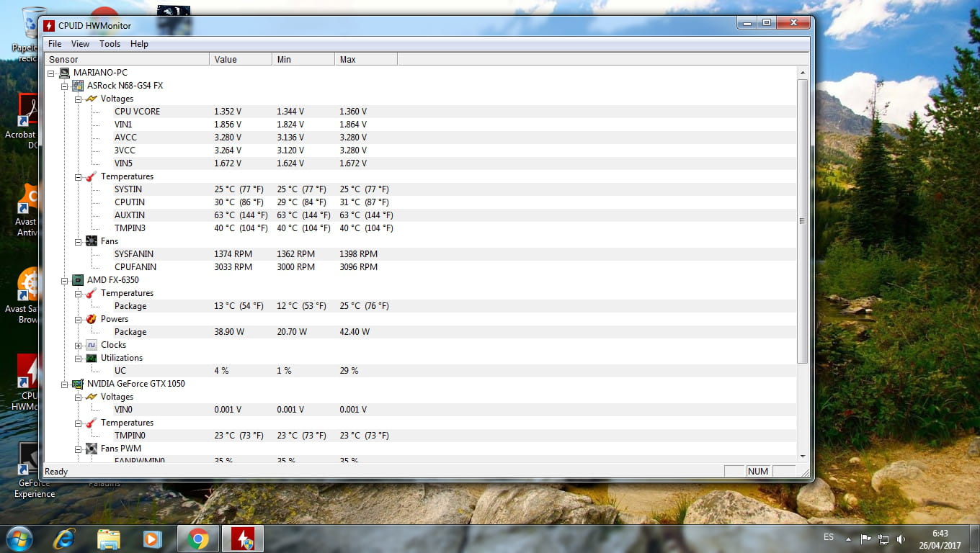Click the ASRock Temperatures thermometer icon
980x553 pixels.
92,176
